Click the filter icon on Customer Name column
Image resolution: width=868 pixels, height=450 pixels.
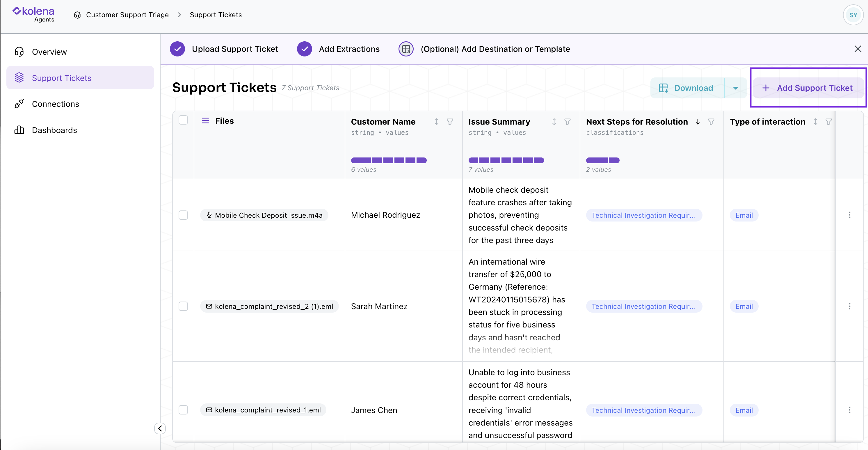(449, 122)
